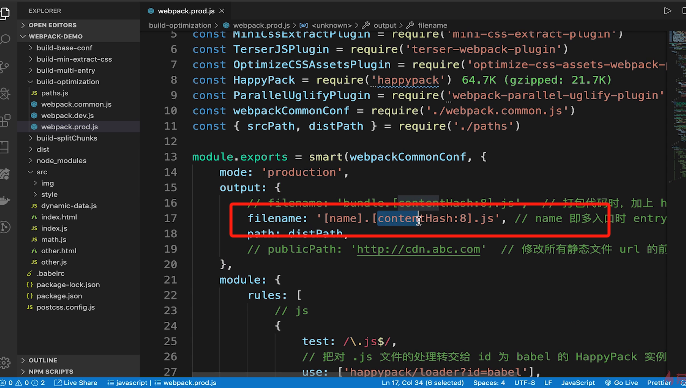Image resolution: width=686 pixels, height=388 pixels.
Task: Collapse the WEBPACK-DEMO root folder
Action: pos(79,36)
